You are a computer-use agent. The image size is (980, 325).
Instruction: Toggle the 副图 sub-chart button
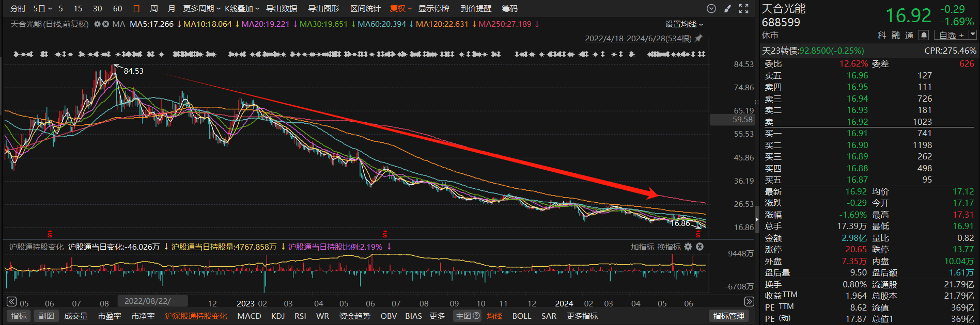(46, 316)
